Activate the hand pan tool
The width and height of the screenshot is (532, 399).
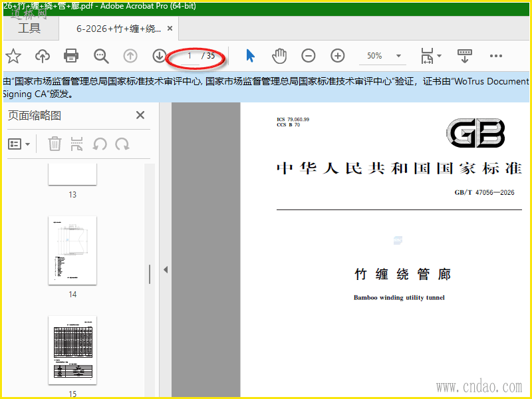click(x=279, y=56)
